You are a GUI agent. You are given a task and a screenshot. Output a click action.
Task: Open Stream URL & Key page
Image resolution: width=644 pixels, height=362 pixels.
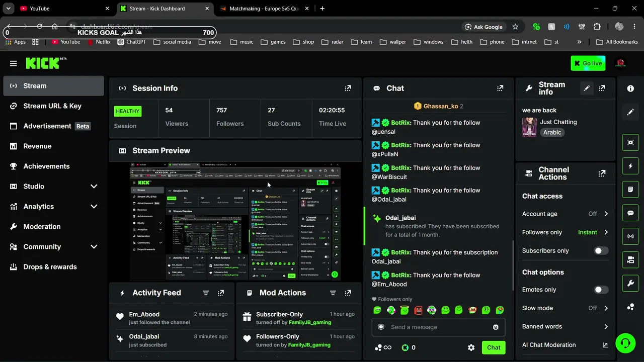53,106
